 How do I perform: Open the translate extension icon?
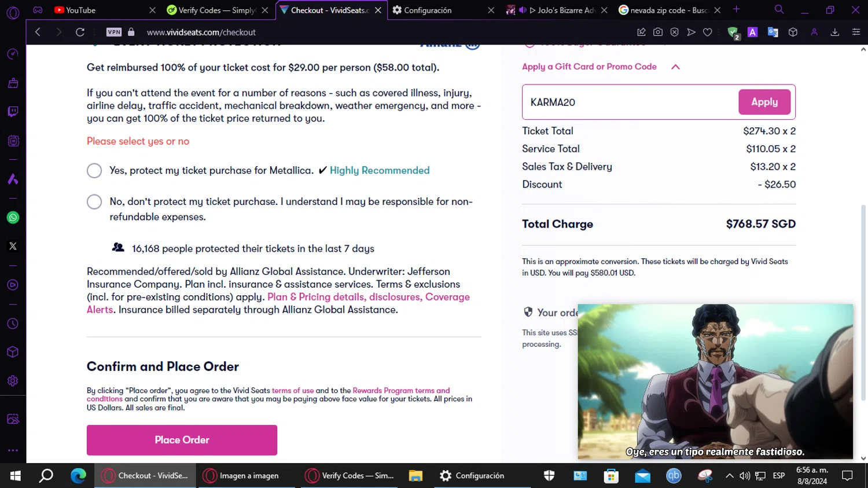pyautogui.click(x=773, y=32)
